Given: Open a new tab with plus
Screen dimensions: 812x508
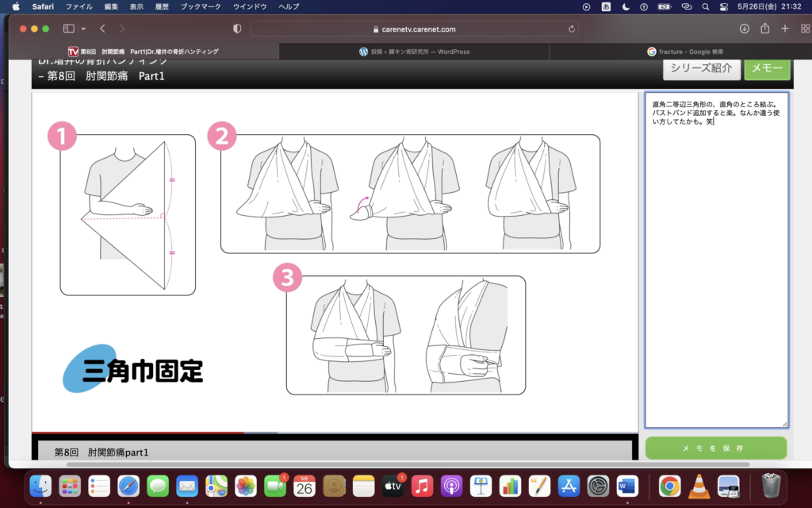Looking at the screenshot, I should [x=784, y=29].
